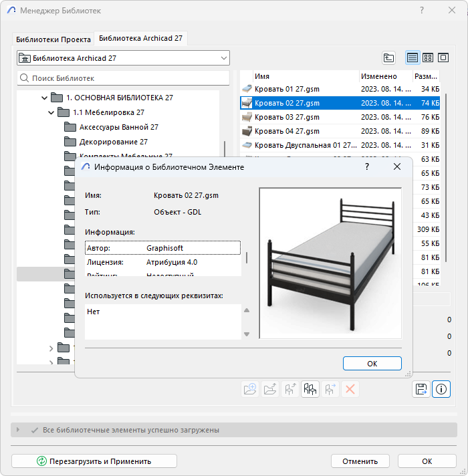Sort by the Изменено column header

pyautogui.click(x=386, y=76)
